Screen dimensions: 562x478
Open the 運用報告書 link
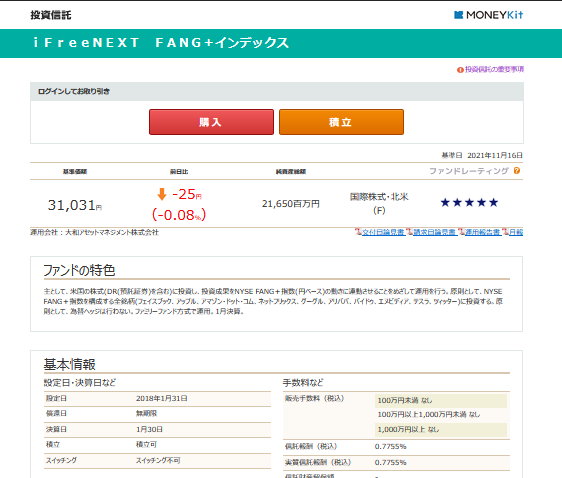coord(482,232)
